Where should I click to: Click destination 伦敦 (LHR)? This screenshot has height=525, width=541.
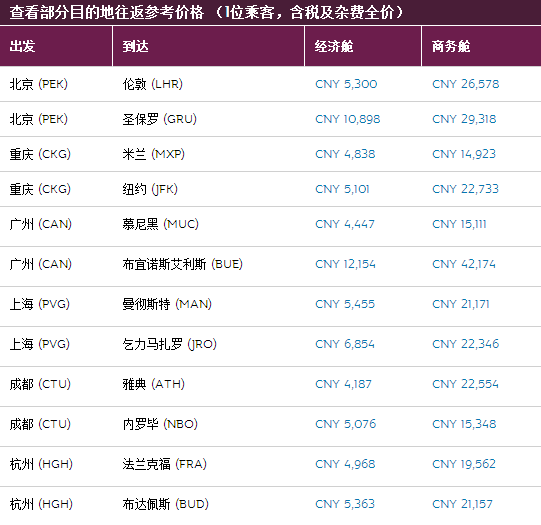(x=153, y=84)
